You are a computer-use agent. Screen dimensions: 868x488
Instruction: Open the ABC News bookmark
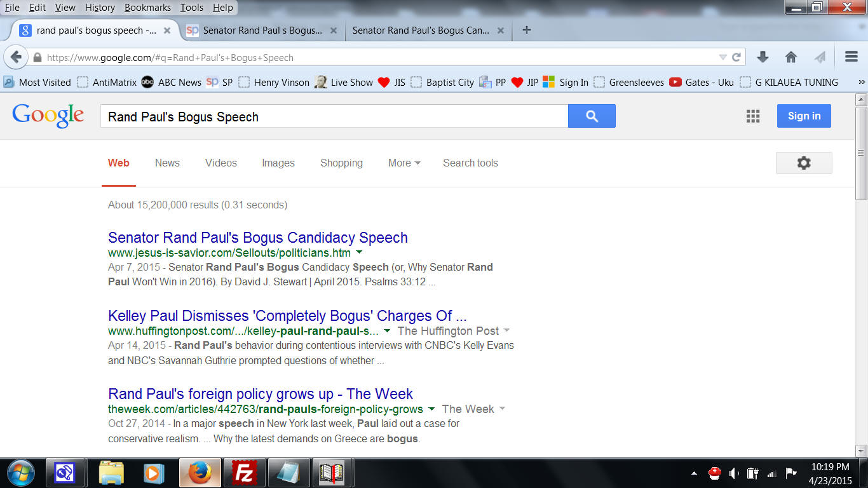tap(172, 82)
